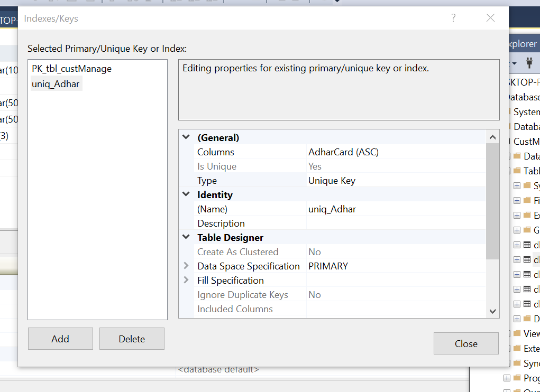Click Close to dismiss Indexes/Keys dialog
The height and width of the screenshot is (392, 540).
[465, 343]
